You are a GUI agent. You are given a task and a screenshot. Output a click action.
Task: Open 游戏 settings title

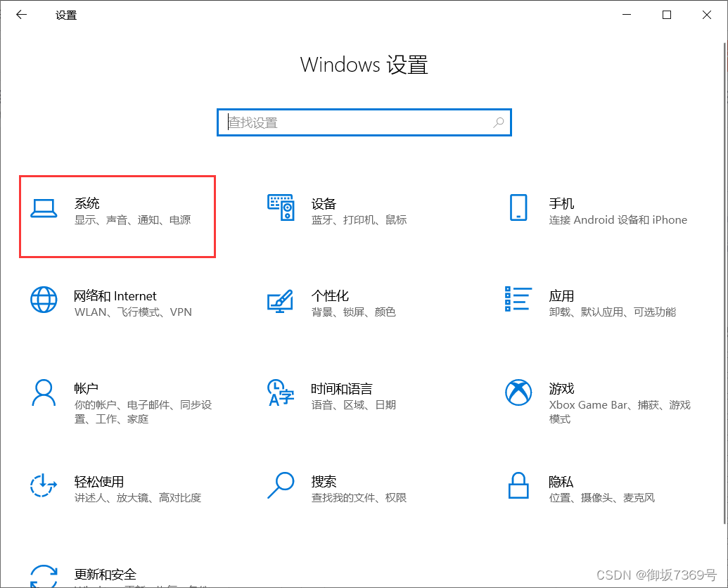point(561,388)
